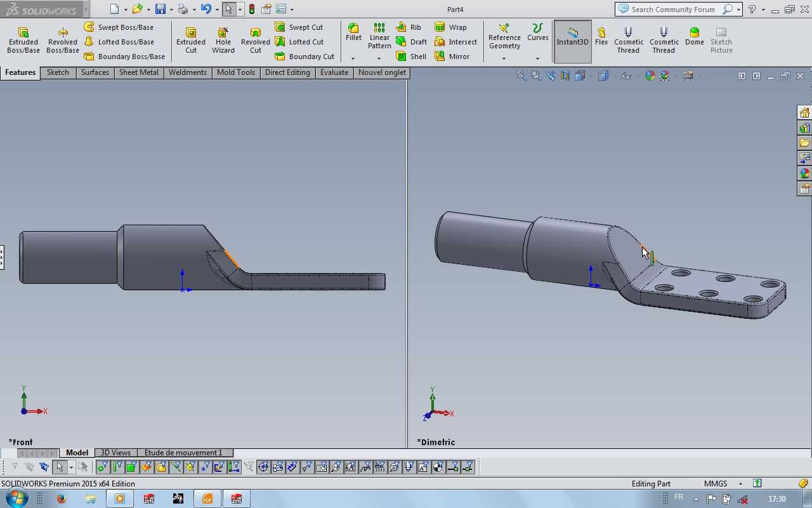This screenshot has height=508, width=812.
Task: Switch to the Evaluate tab
Action: point(334,72)
